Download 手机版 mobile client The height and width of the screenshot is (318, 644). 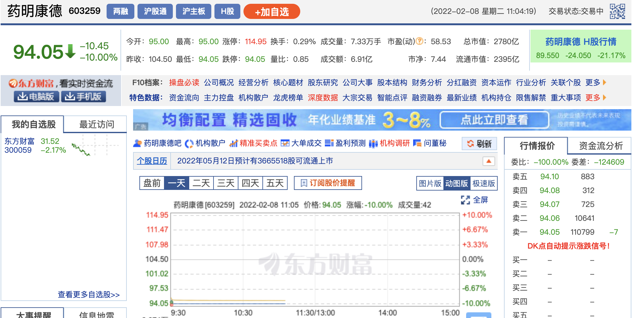click(x=83, y=97)
